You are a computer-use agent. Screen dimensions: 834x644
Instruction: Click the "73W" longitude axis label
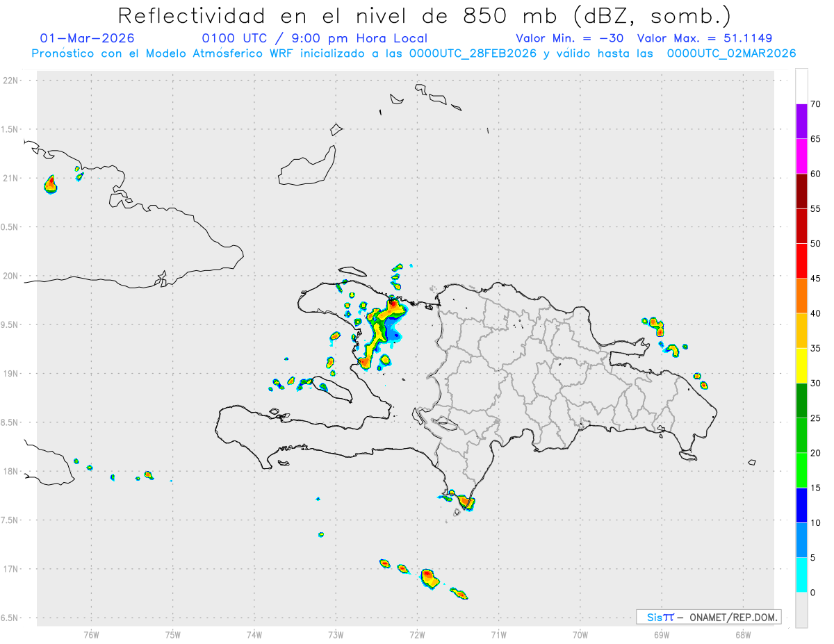coord(336,635)
